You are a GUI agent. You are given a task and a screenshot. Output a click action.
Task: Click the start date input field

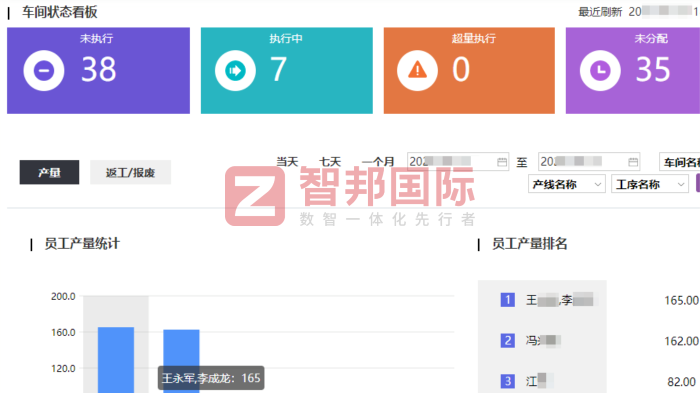click(x=458, y=162)
